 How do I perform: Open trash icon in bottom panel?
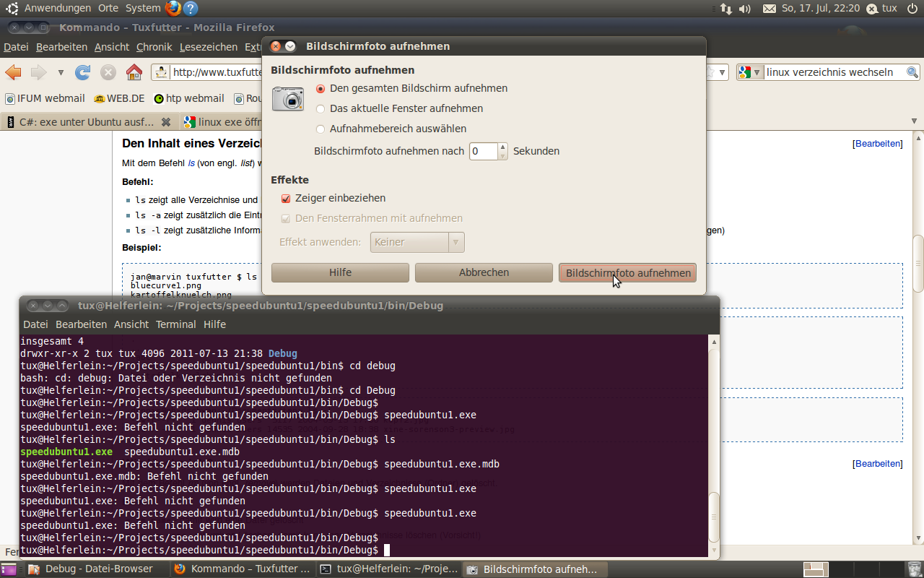click(914, 569)
